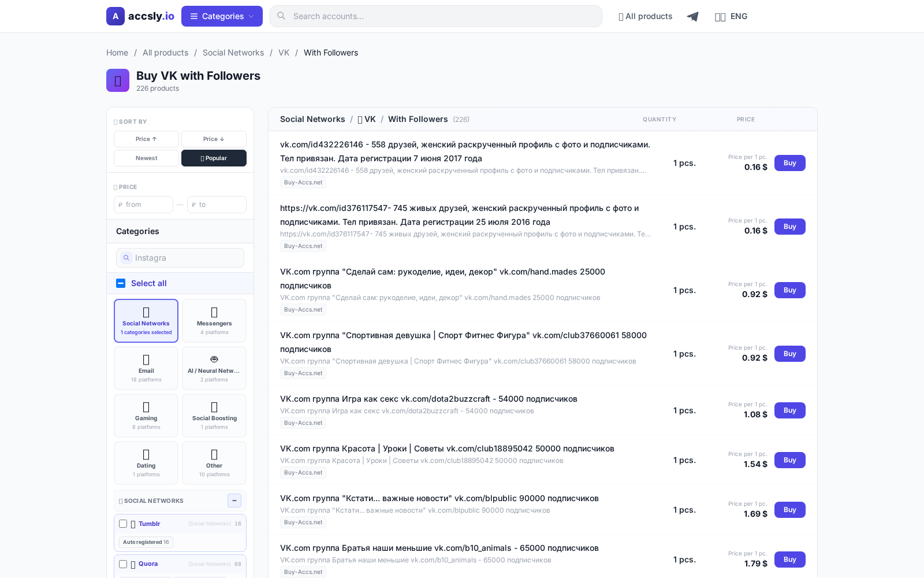Viewport: 924px width, 578px height.
Task: Toggle Select all categories
Action: (121, 283)
